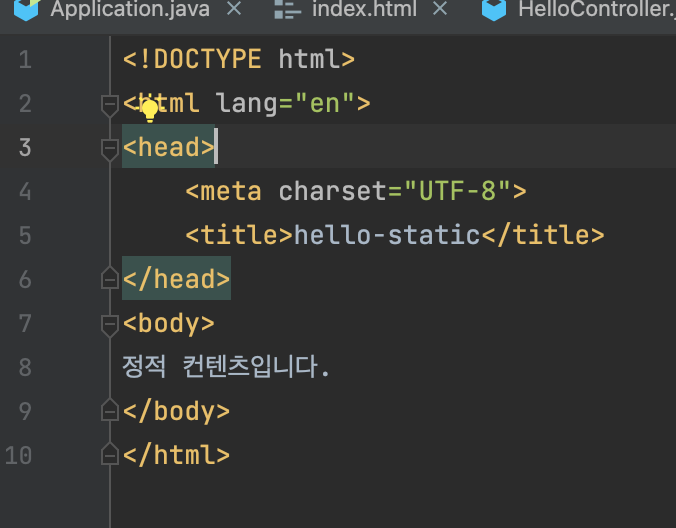Viewport: 676px width, 528px height.
Task: Click fold end marker at closing body tag
Action: [x=110, y=410]
